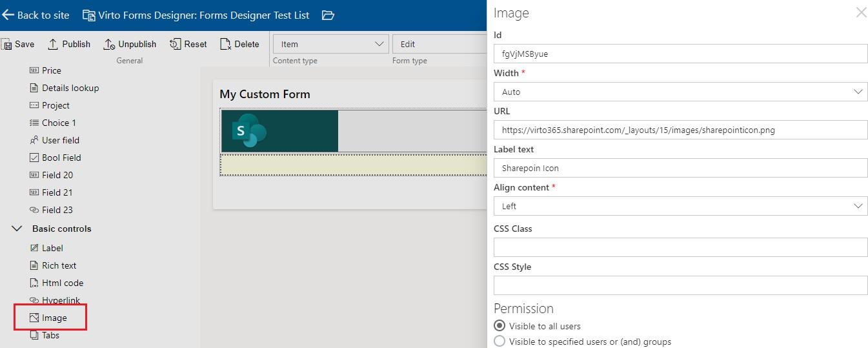Image resolution: width=868 pixels, height=348 pixels.
Task: Click the Reset form icon
Action: point(175,44)
